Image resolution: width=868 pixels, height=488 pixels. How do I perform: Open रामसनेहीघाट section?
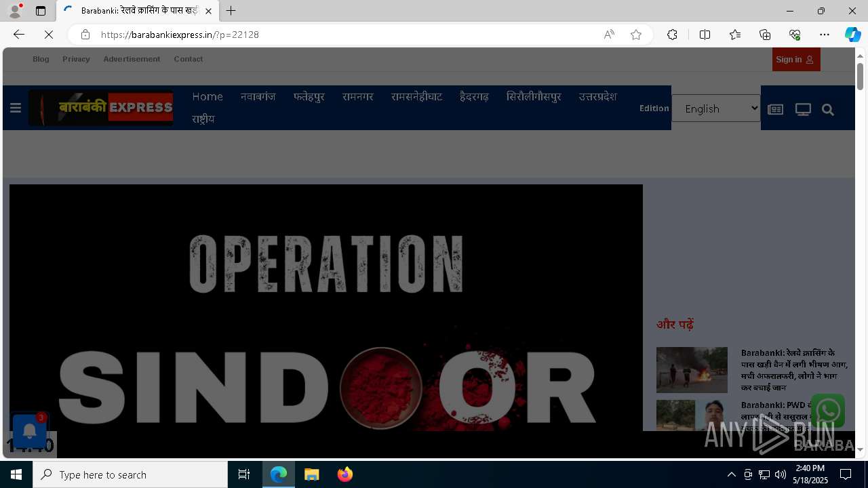(x=416, y=96)
